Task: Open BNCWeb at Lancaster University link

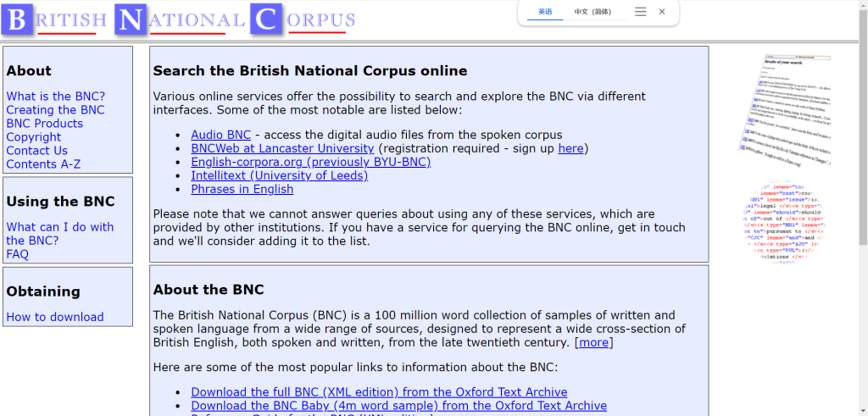Action: tap(282, 148)
